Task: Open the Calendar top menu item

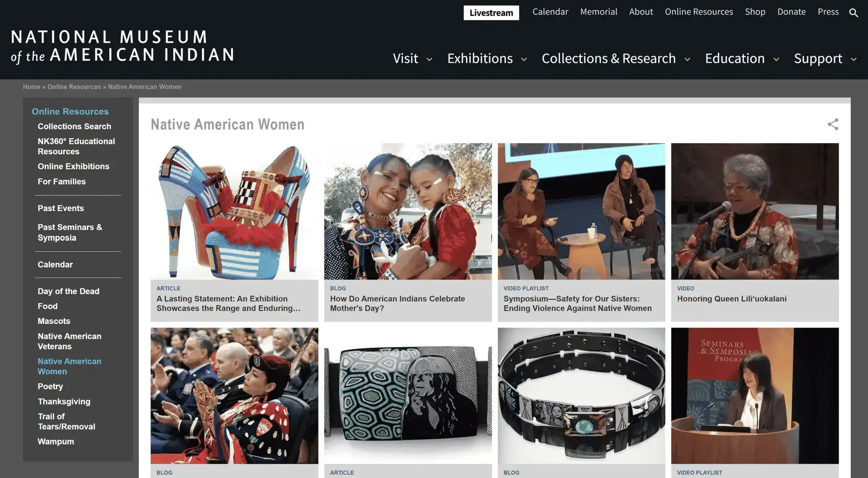Action: [x=550, y=12]
